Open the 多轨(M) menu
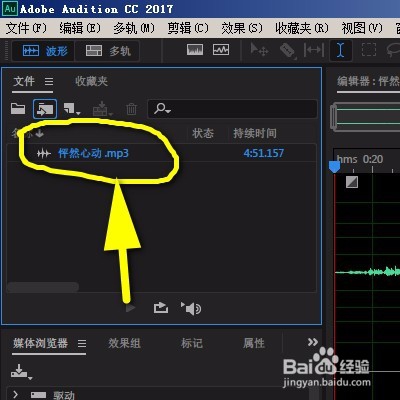Image resolution: width=400 pixels, height=400 pixels. pyautogui.click(x=134, y=28)
